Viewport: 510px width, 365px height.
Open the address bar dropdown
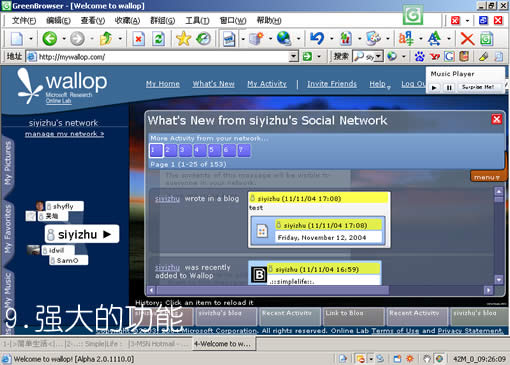293,56
